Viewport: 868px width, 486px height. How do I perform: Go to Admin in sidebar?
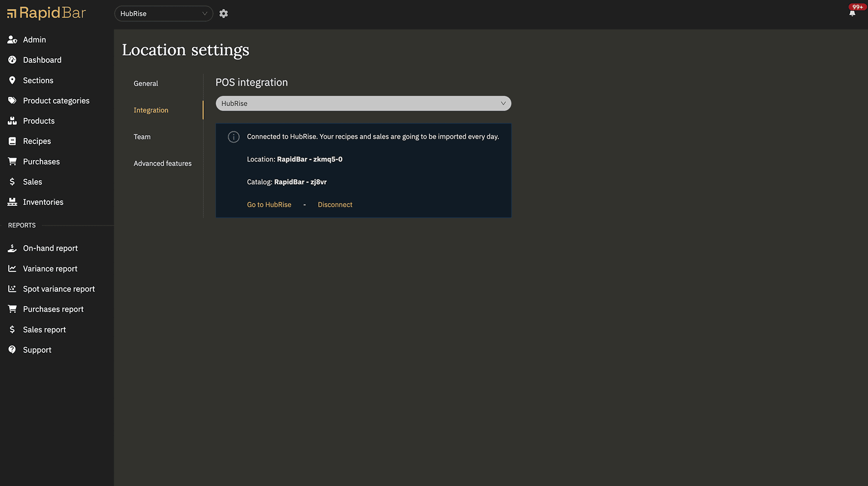34,40
